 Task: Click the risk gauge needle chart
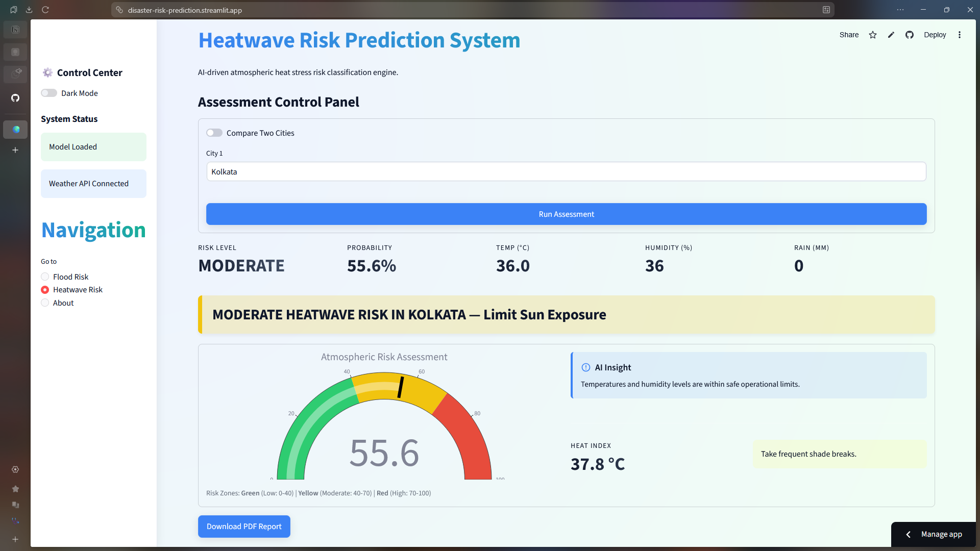(x=401, y=387)
